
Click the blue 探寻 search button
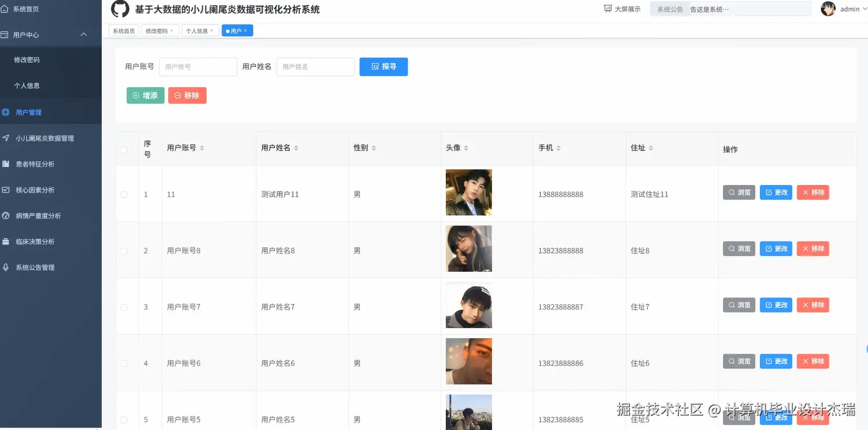[384, 66]
